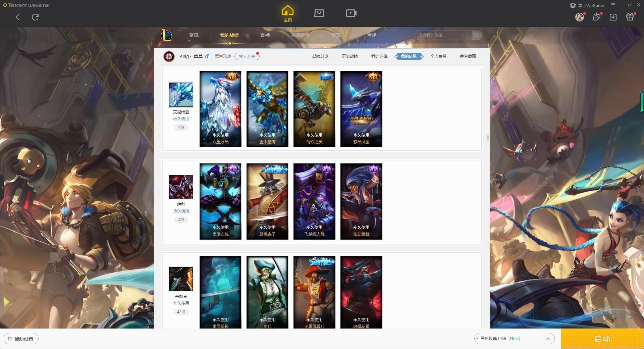Click the magnifier search button
The image size is (644, 349).
point(477,35)
